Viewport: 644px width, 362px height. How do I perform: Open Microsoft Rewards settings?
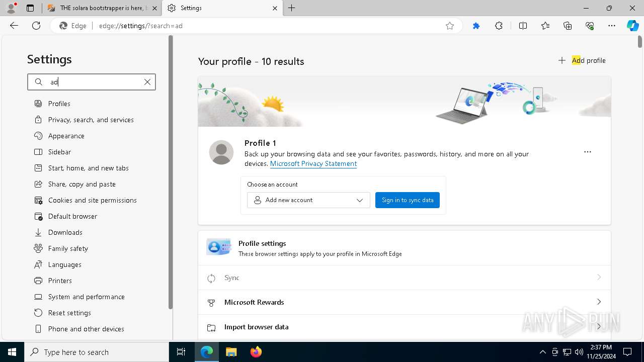405,302
